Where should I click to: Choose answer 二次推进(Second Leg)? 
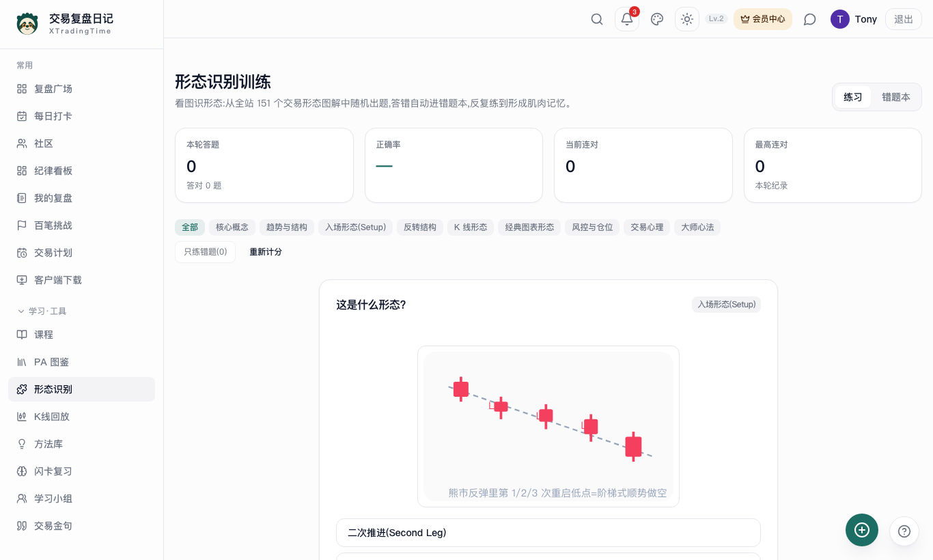(x=548, y=533)
